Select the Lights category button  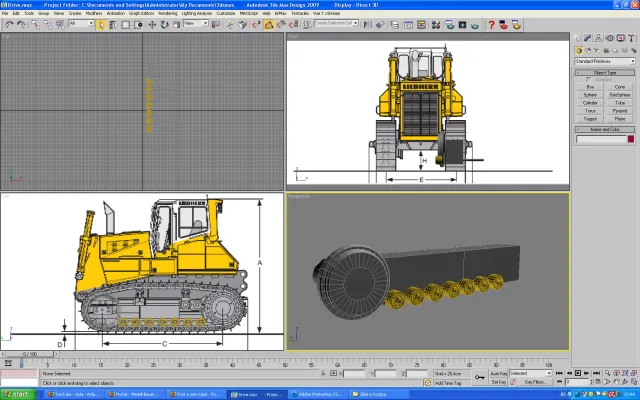(597, 51)
